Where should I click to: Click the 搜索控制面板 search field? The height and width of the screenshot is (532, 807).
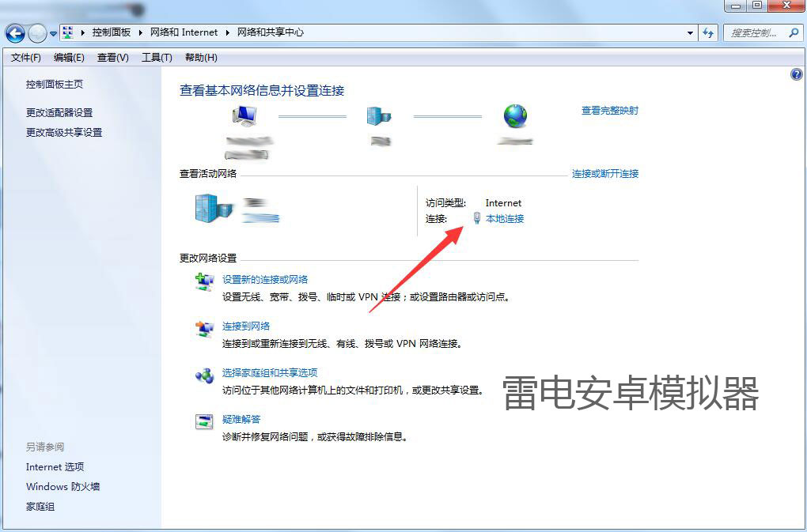(756, 33)
